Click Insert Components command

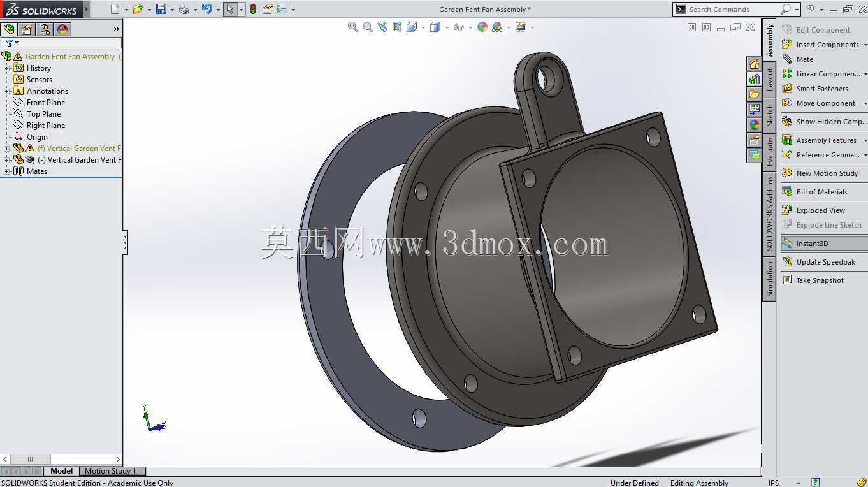click(x=821, y=45)
